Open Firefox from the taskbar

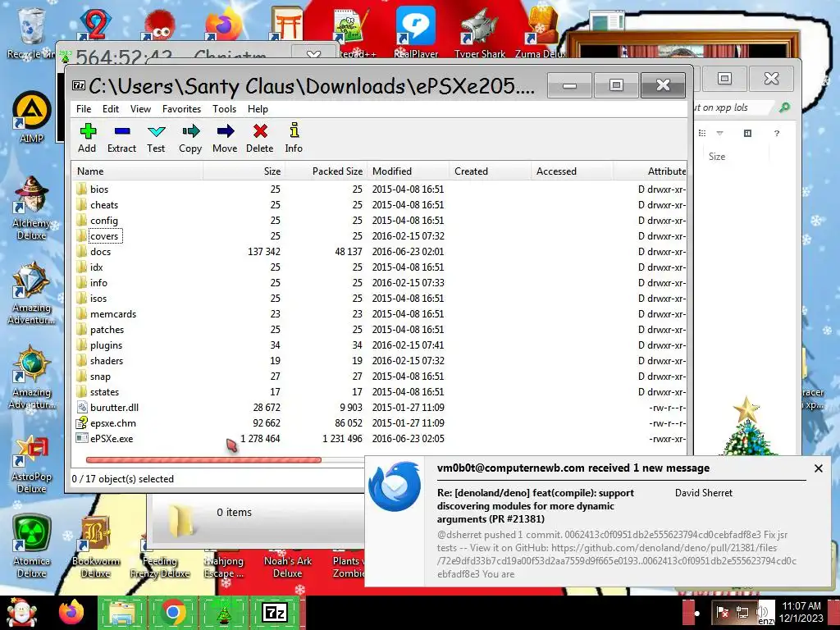(71, 612)
